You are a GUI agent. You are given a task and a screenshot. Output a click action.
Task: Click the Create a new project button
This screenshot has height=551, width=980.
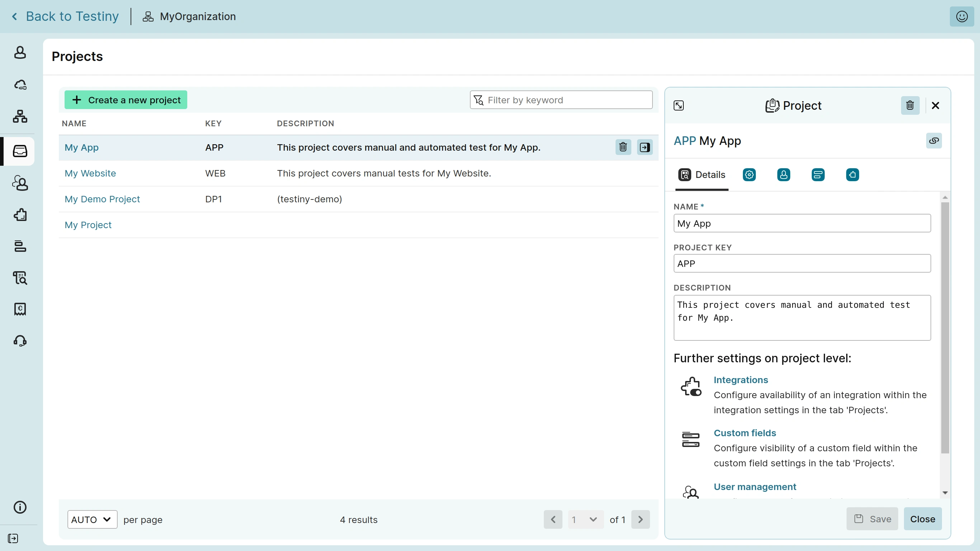coord(126,100)
